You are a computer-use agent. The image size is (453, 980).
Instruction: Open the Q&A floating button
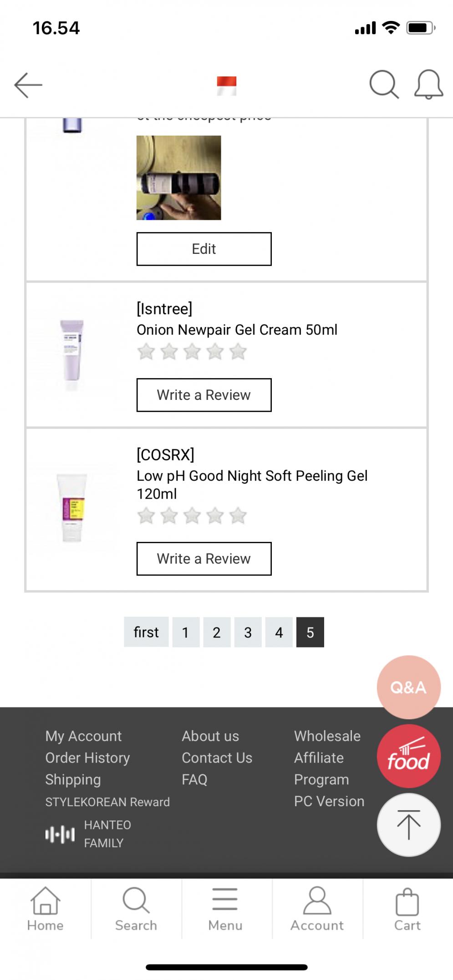[x=408, y=687]
